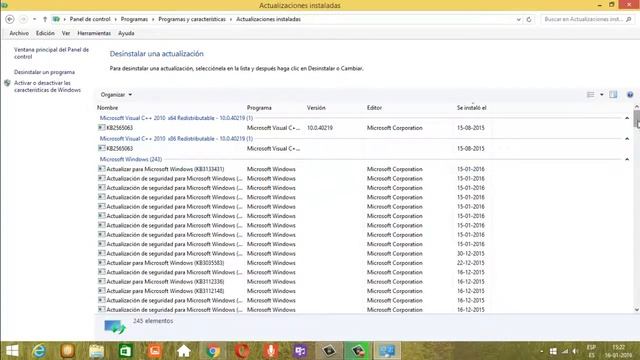Open the white home taskbar icon
The width and height of the screenshot is (640, 360).
coord(184,351)
